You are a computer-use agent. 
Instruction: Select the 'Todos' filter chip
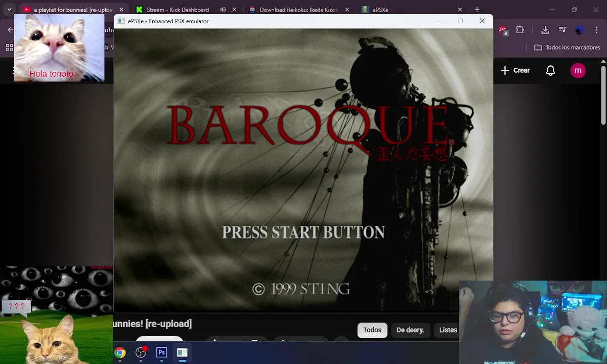tap(372, 330)
